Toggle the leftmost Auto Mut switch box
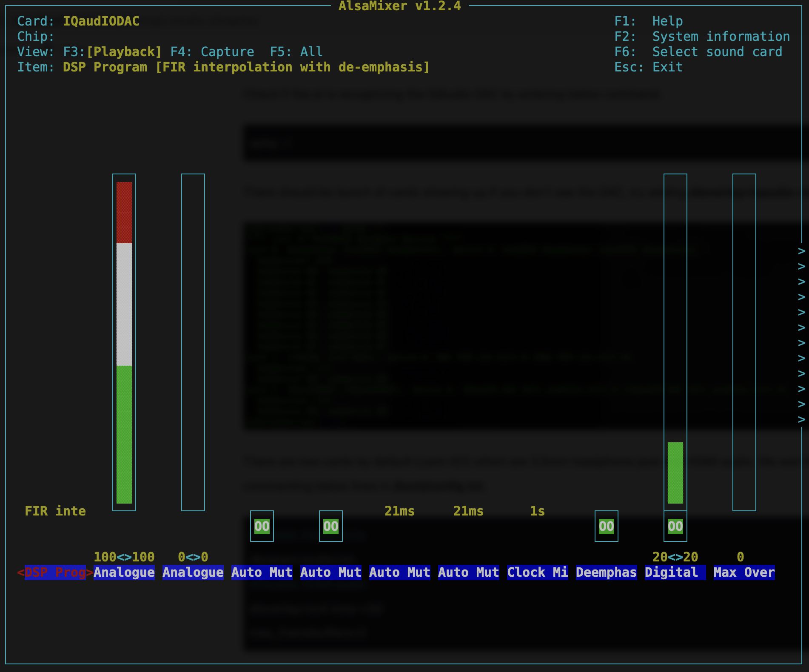The width and height of the screenshot is (809, 672). (262, 527)
